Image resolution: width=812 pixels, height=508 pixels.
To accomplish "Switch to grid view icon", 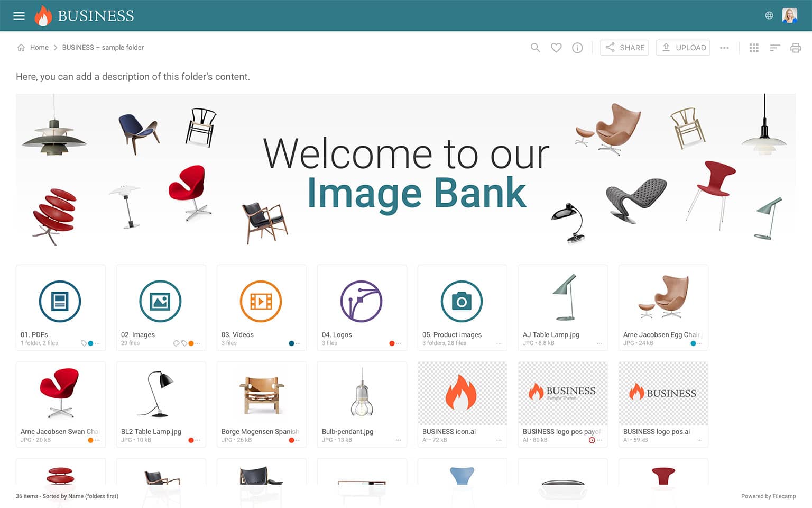I will coord(754,48).
